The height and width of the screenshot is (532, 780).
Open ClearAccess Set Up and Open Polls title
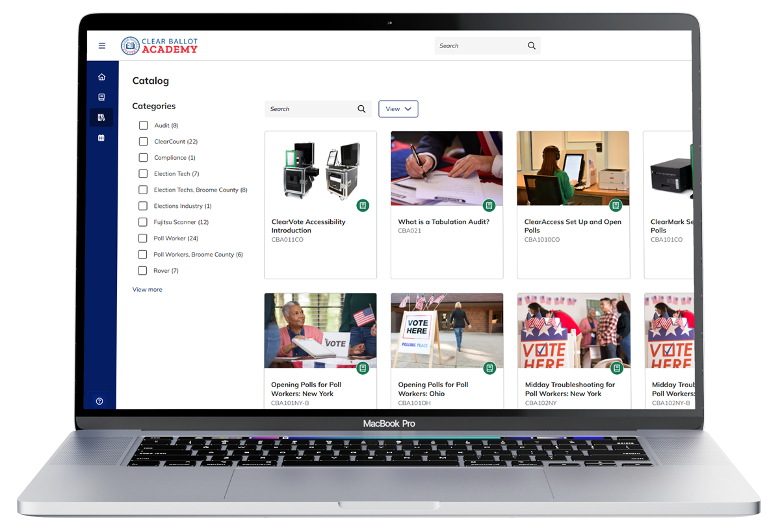pos(573,226)
